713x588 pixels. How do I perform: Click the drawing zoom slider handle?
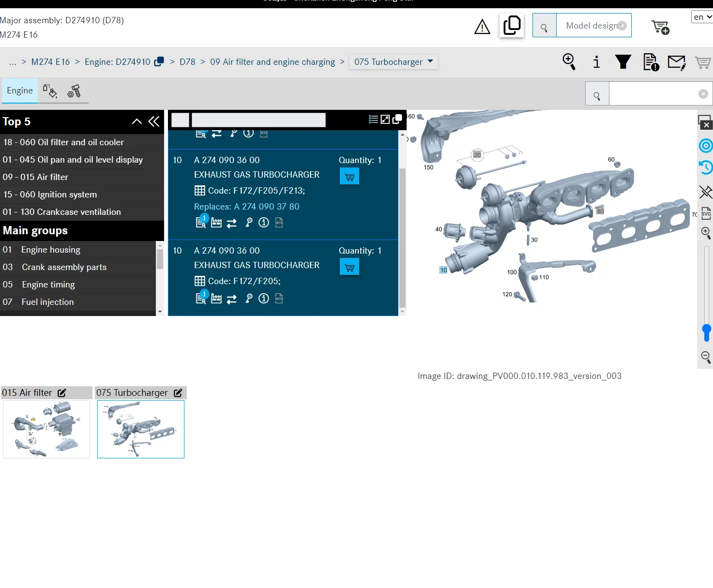click(x=706, y=332)
